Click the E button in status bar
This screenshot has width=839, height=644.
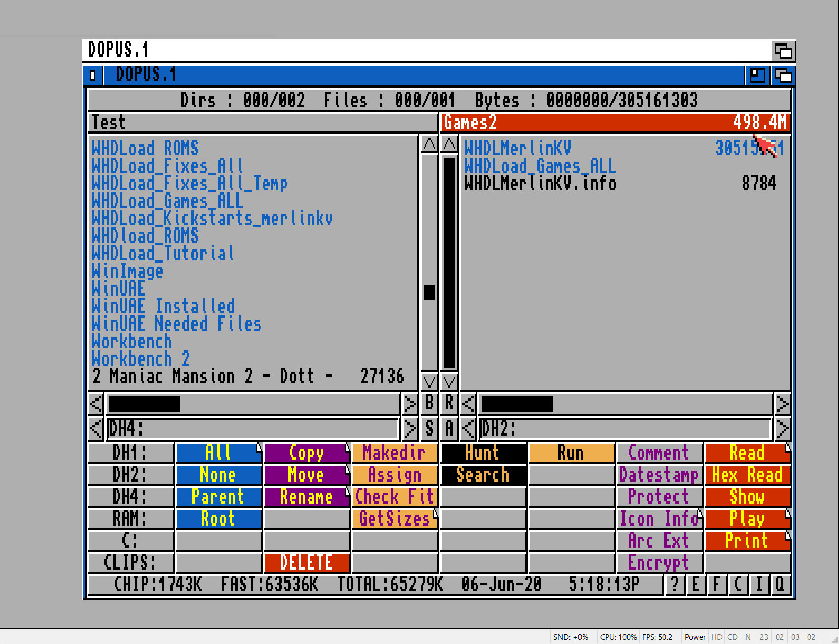tap(696, 584)
